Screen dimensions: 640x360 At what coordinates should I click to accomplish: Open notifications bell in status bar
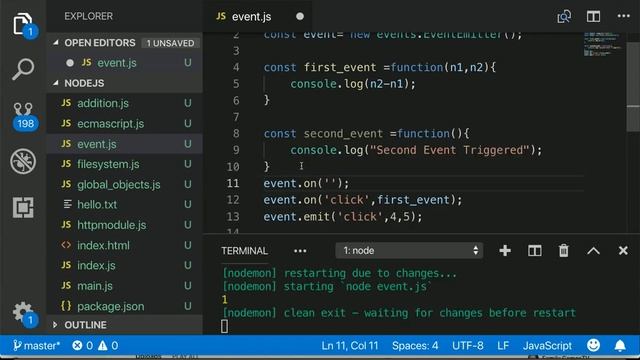pyautogui.click(x=620, y=346)
